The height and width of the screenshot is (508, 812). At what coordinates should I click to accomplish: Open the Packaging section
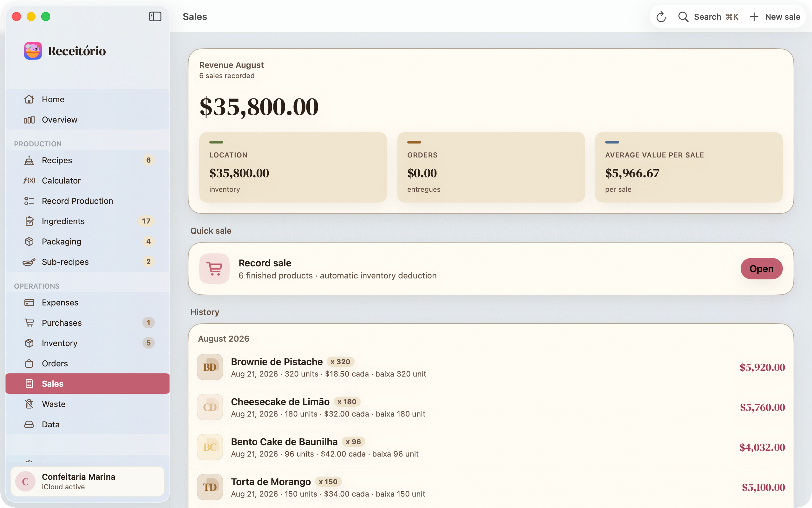tap(88, 242)
